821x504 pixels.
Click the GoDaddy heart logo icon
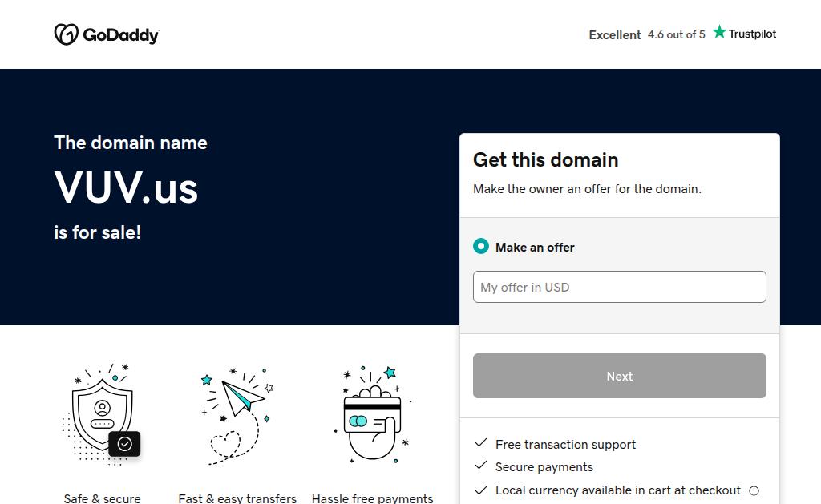[66, 34]
